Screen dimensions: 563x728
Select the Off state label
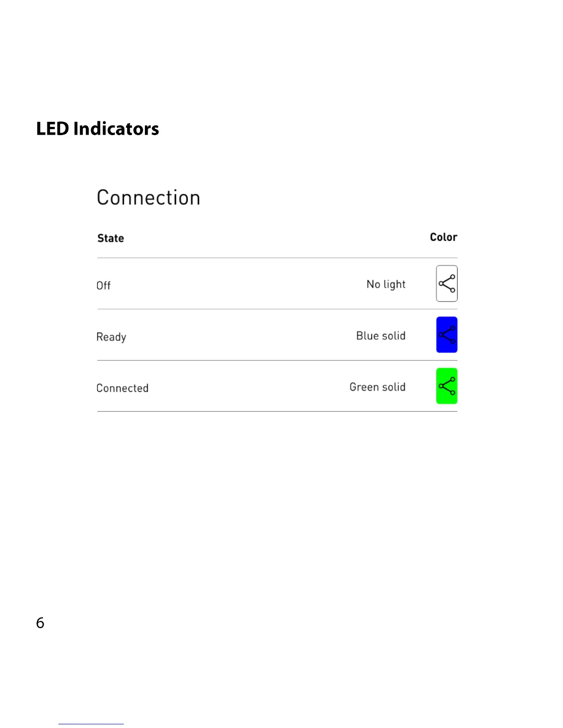pyautogui.click(x=103, y=285)
